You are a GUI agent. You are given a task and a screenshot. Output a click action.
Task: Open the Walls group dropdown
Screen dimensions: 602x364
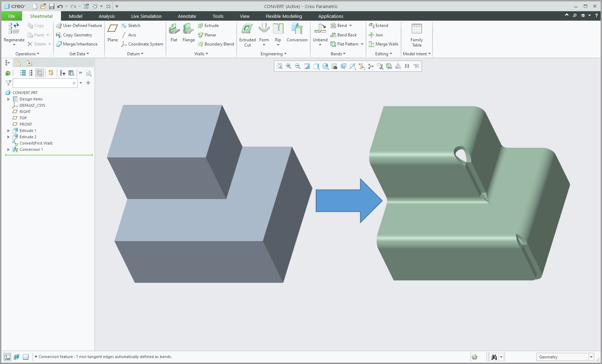pos(201,54)
